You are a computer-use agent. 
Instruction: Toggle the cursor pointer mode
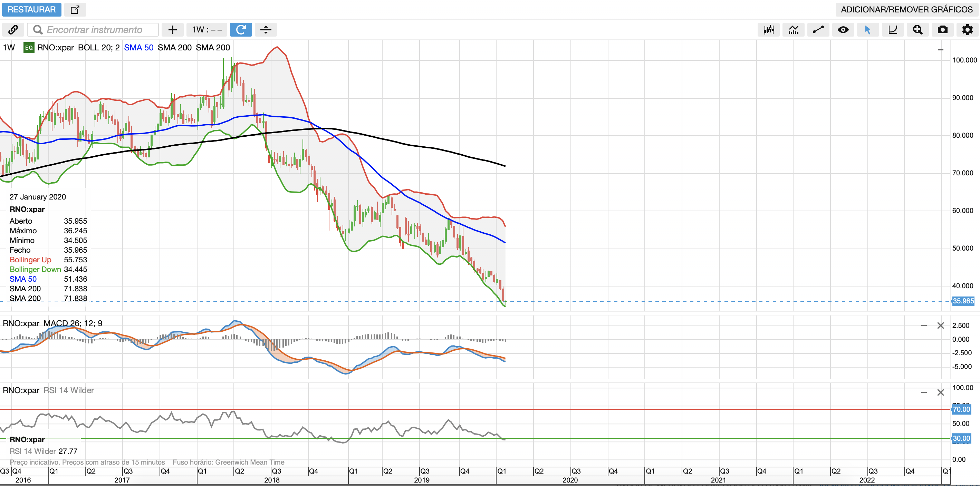pos(868,30)
